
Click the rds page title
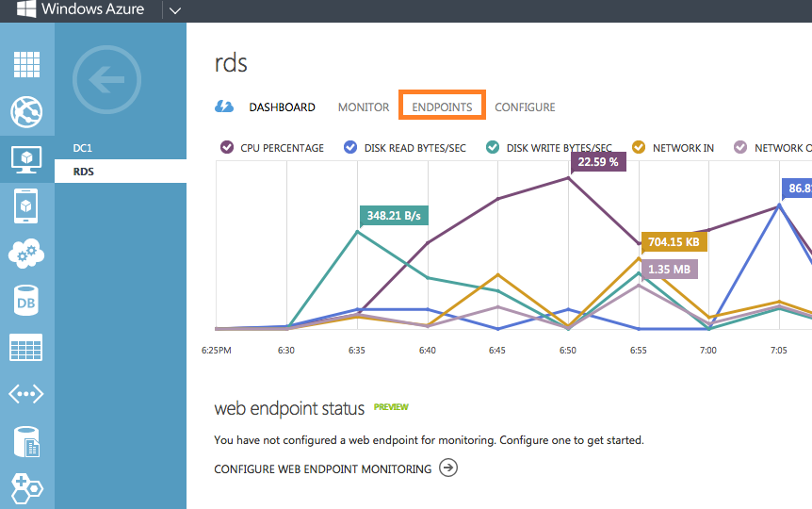[231, 64]
